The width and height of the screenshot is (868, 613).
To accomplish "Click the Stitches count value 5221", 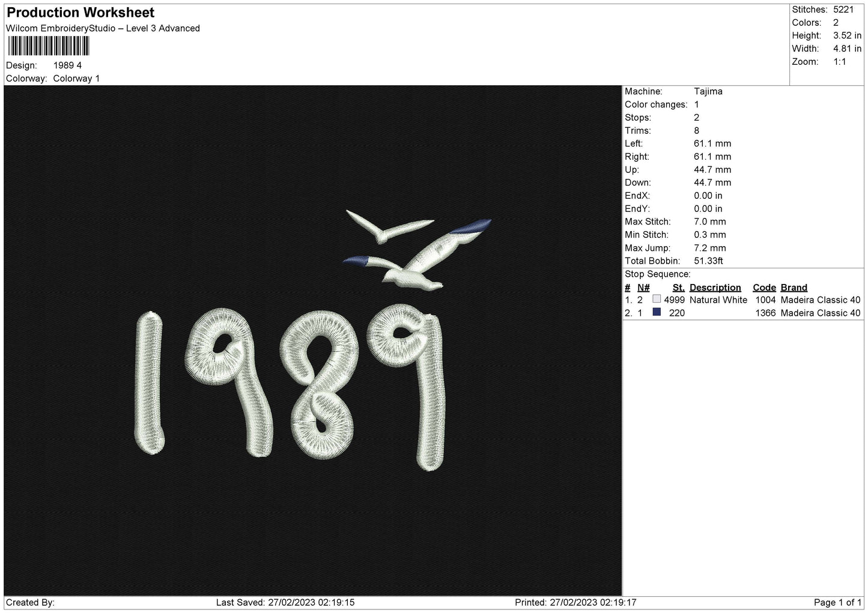I will (843, 10).
